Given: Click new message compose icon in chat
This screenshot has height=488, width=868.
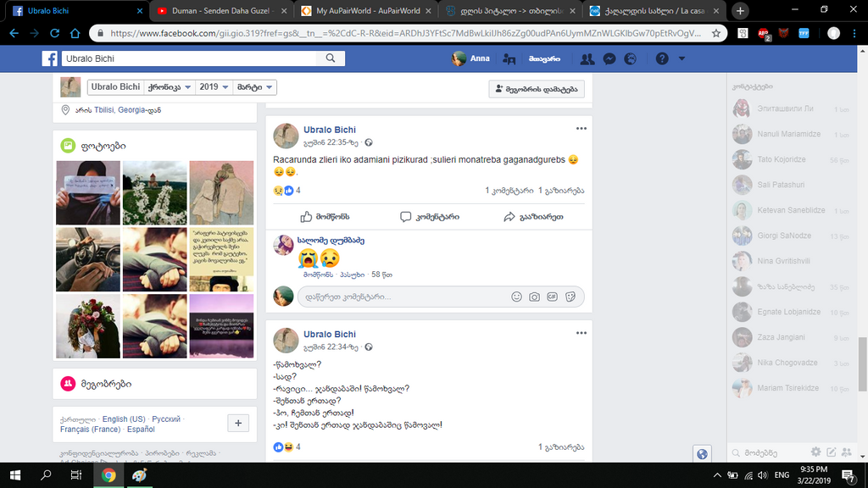Looking at the screenshot, I should [832, 452].
